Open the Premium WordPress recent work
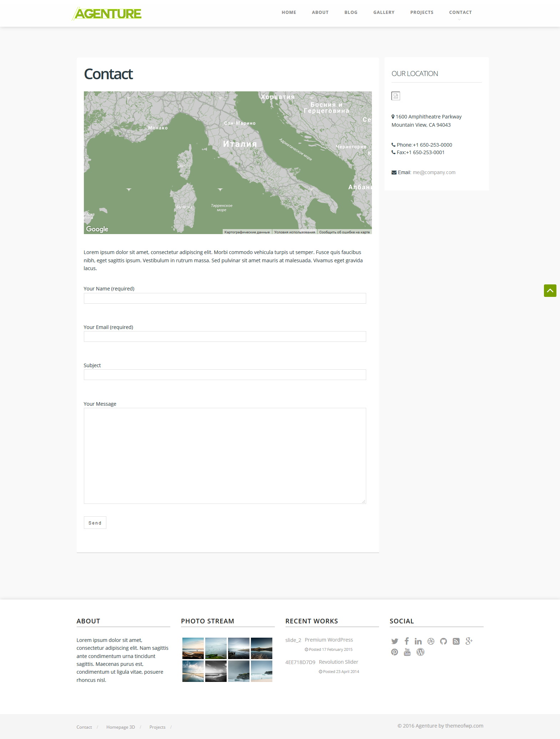Viewport: 560px width, 739px height. click(329, 640)
